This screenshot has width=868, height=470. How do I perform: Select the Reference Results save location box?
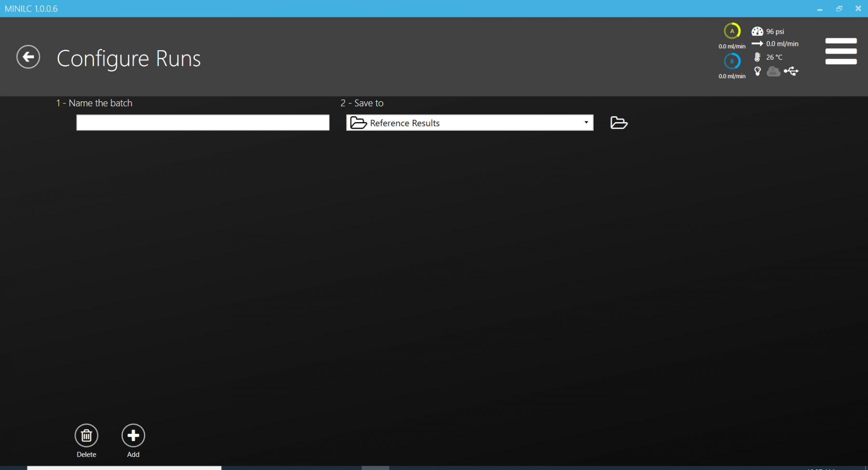pos(463,123)
